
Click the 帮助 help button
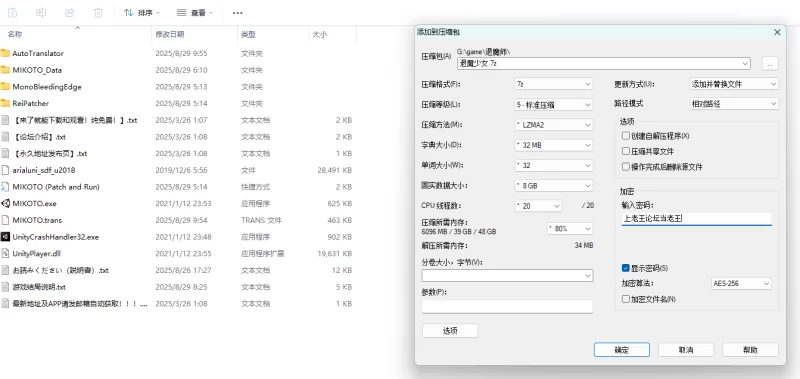point(751,350)
